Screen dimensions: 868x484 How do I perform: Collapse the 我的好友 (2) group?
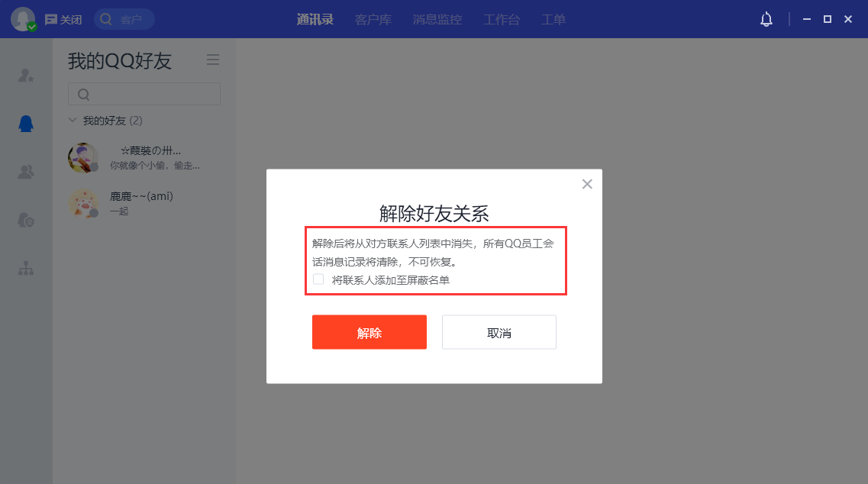coord(73,120)
